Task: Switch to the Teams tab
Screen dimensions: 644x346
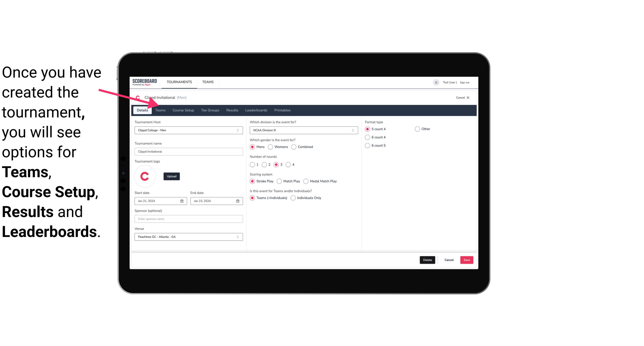Action: click(160, 110)
